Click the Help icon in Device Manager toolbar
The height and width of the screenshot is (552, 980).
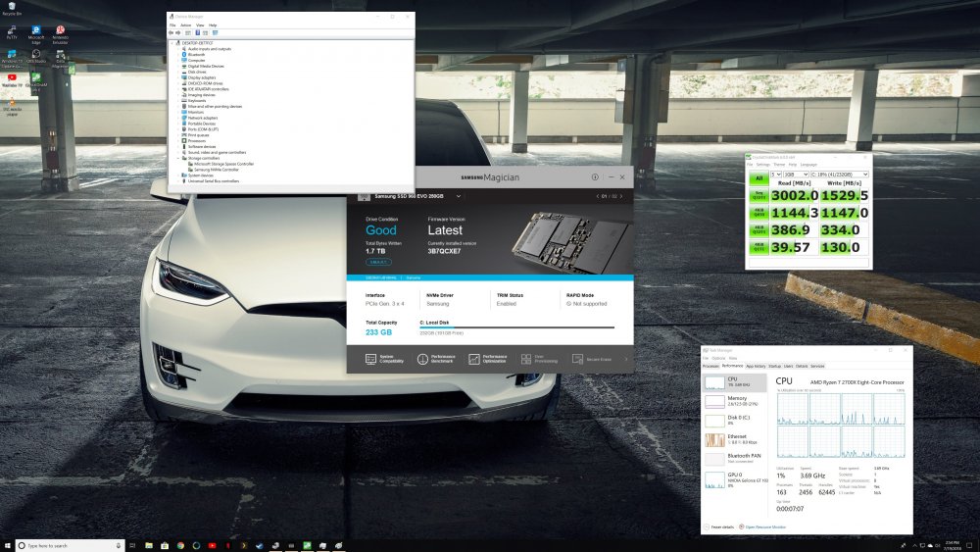tap(198, 32)
